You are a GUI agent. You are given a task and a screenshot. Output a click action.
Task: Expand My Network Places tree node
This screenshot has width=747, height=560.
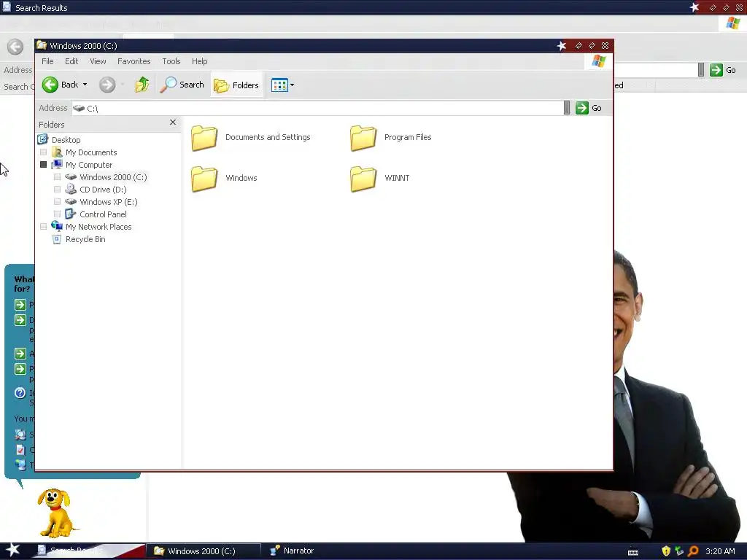point(43,227)
